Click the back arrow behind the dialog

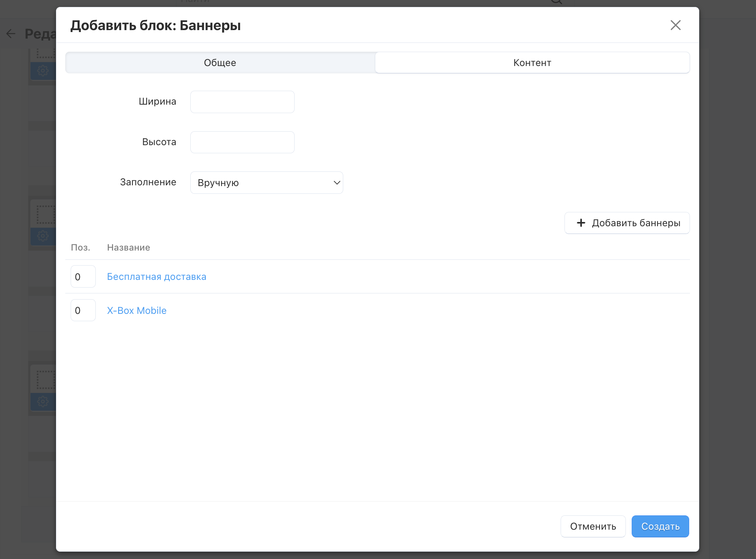(11, 34)
